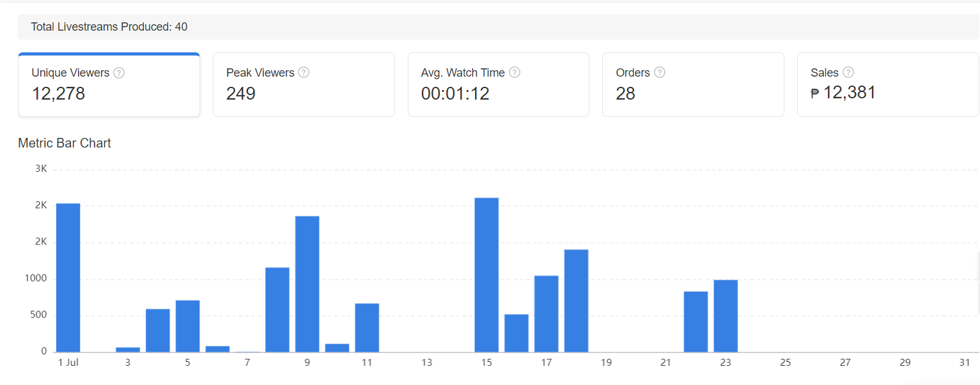Image resolution: width=980 pixels, height=385 pixels.
Task: Click the help icon beside Unique Viewers
Action: pyautogui.click(x=119, y=73)
